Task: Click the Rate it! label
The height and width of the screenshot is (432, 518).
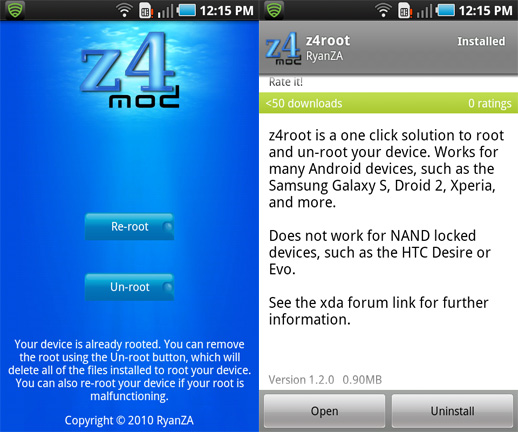Action: point(286,82)
